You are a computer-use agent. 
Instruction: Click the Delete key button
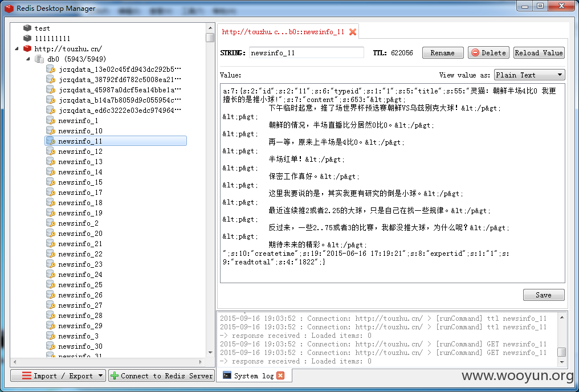point(488,53)
